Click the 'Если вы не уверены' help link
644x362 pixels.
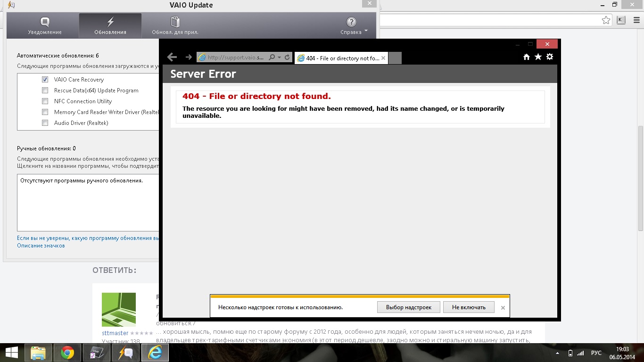[88, 238]
